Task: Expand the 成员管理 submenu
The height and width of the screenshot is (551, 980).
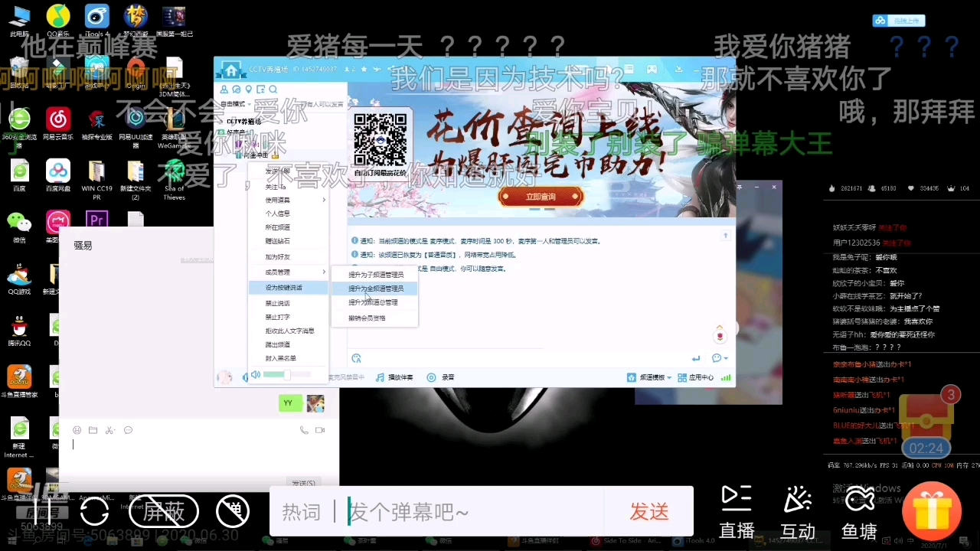Action: 289,272
